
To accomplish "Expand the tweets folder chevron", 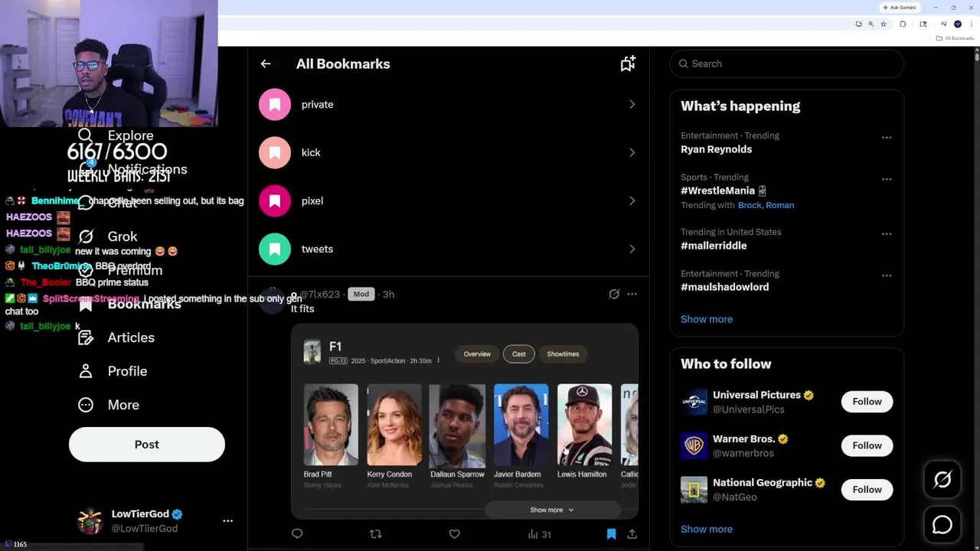I will (632, 249).
